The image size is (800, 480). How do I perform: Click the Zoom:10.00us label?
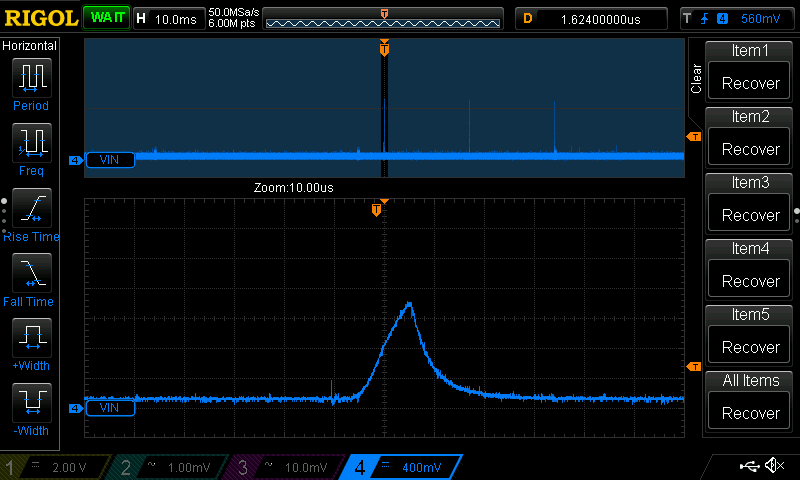coord(293,188)
